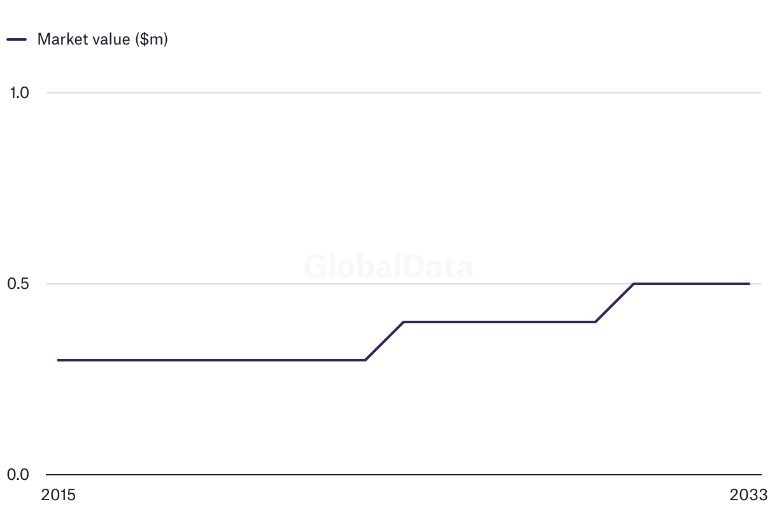Click the purple legend line swatch
The height and width of the screenshot is (532, 777).
click(x=17, y=39)
